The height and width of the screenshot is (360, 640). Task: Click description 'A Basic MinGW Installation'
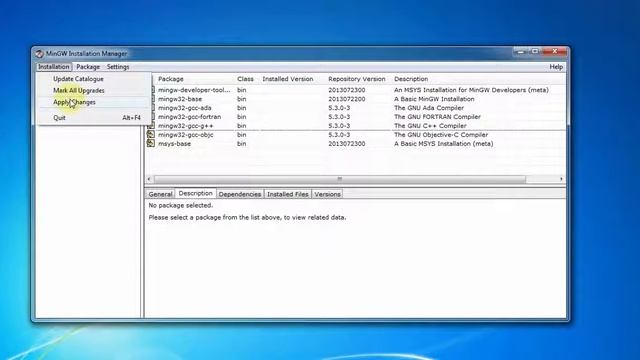[434, 99]
